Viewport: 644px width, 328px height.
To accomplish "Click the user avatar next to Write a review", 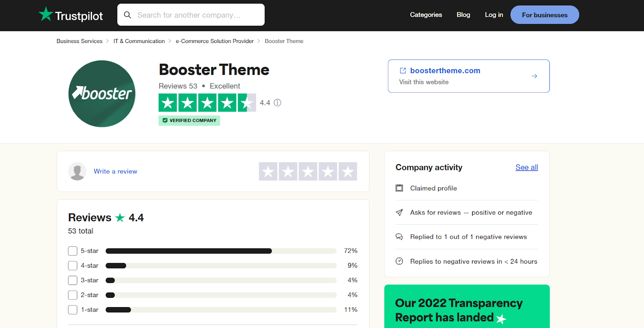I will pyautogui.click(x=77, y=171).
